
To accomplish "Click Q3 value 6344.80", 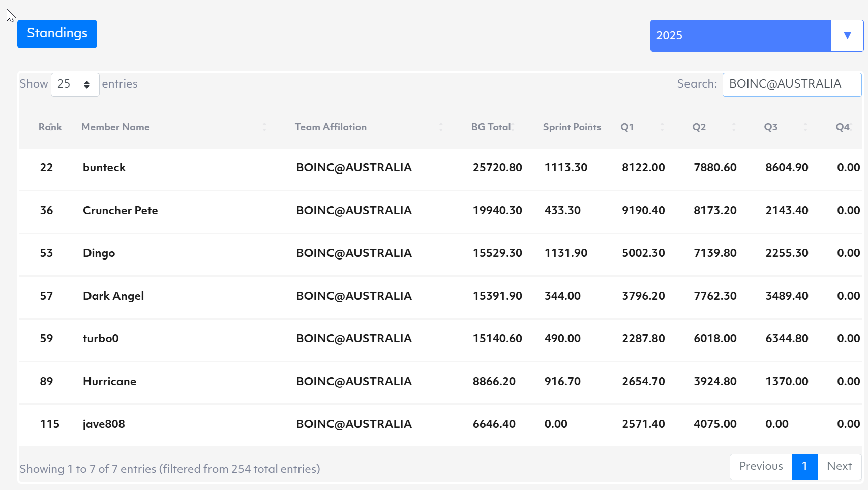I will tap(787, 339).
